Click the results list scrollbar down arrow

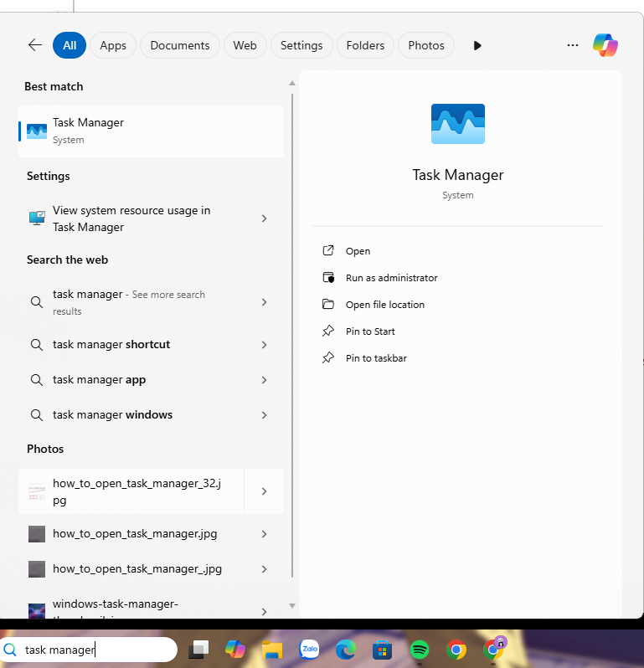(292, 605)
